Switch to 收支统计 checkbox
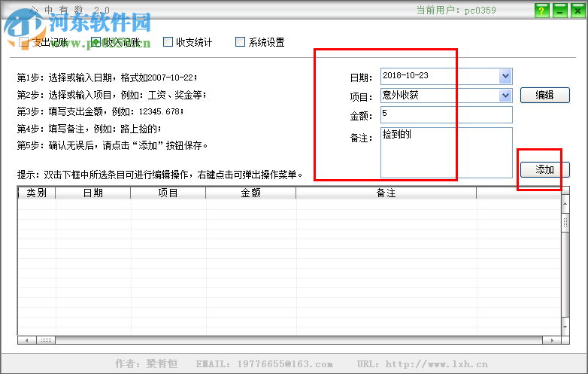 click(x=168, y=41)
